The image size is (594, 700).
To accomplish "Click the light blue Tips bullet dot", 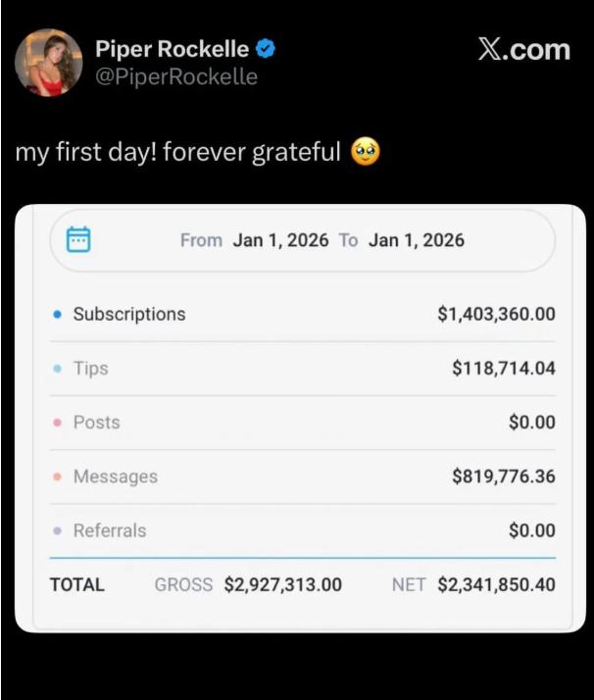I will pyautogui.click(x=57, y=369).
